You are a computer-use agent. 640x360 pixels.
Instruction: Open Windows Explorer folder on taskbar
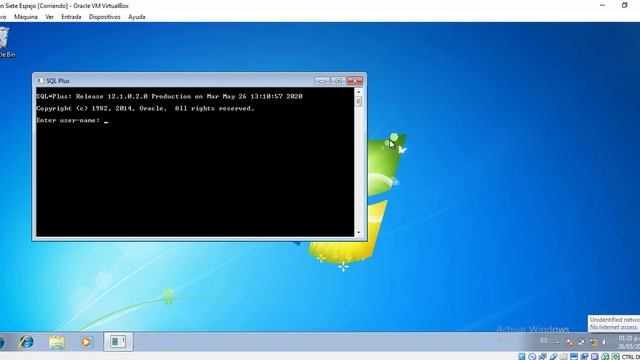pos(57,342)
